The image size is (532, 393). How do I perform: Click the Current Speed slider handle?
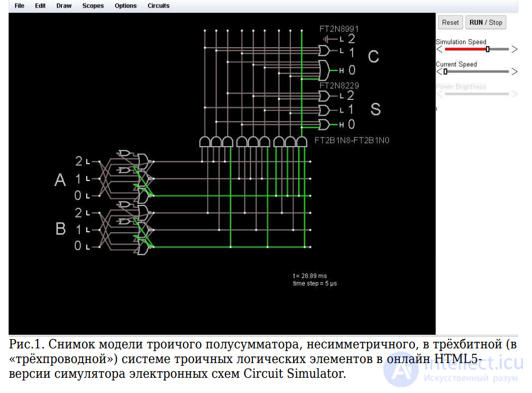445,72
